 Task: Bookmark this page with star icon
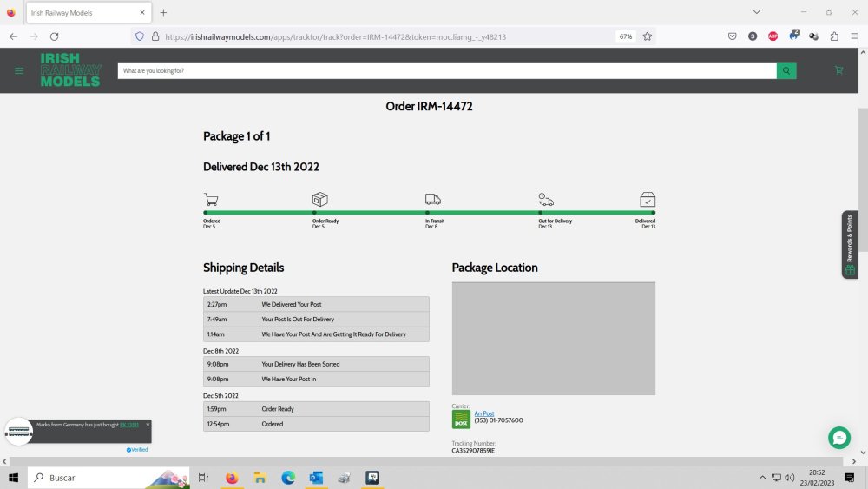648,36
